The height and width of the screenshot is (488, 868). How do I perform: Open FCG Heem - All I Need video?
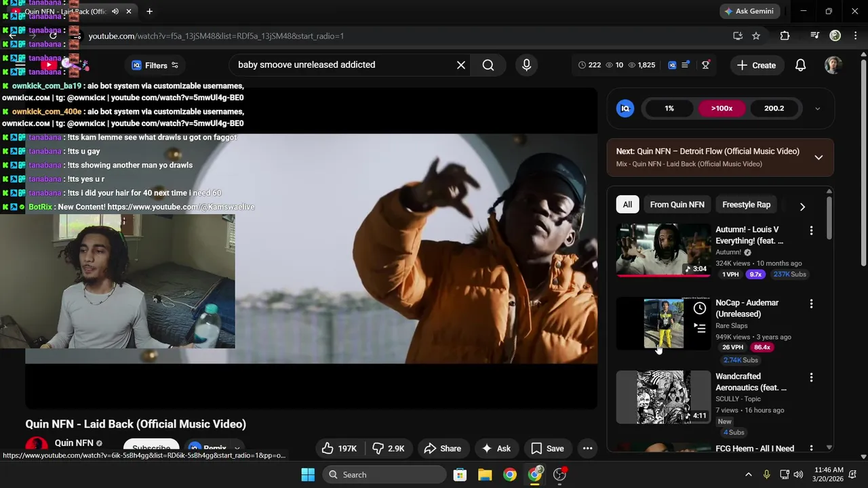(x=754, y=449)
